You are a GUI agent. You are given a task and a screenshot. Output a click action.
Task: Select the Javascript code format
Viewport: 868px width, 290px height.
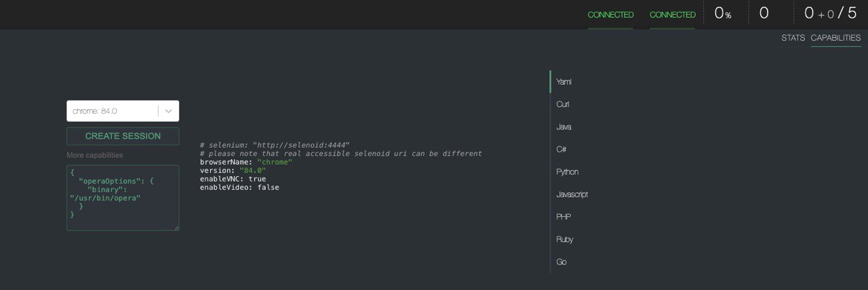pyautogui.click(x=572, y=194)
